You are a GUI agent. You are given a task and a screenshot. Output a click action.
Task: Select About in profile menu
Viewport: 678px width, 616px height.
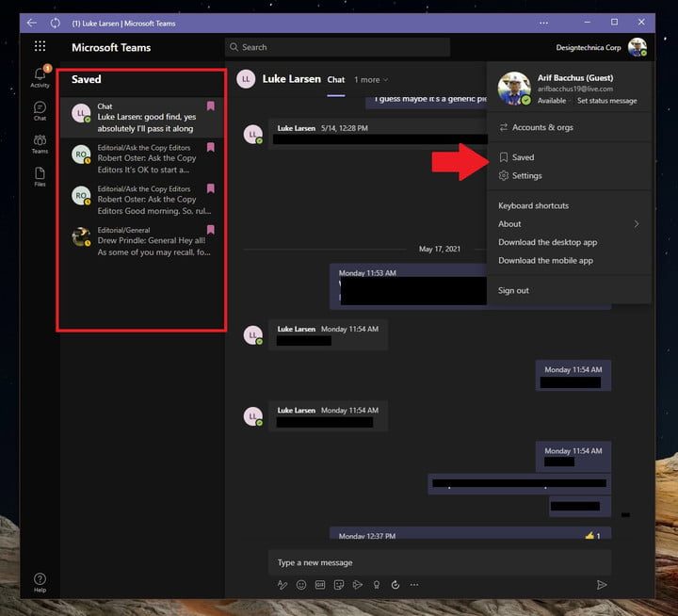click(x=569, y=223)
